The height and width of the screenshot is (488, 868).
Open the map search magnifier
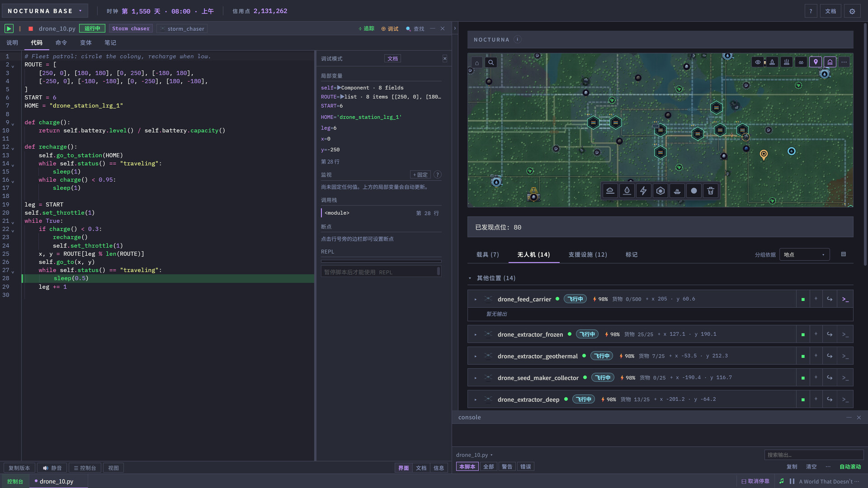491,62
